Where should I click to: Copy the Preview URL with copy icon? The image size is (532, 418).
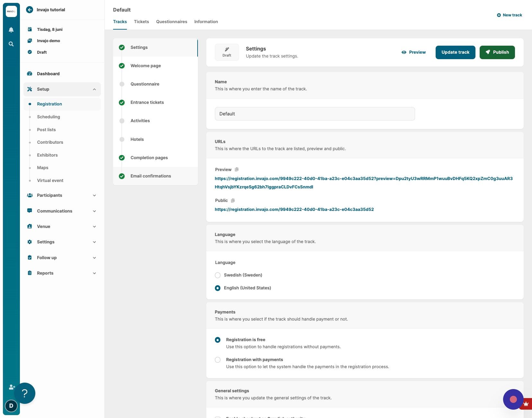click(x=237, y=169)
